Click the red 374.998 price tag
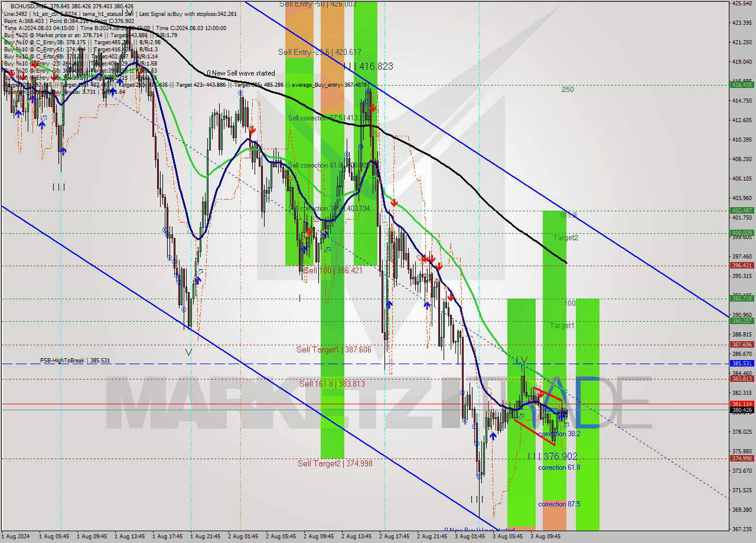This screenshot has width=756, height=543. (x=742, y=459)
